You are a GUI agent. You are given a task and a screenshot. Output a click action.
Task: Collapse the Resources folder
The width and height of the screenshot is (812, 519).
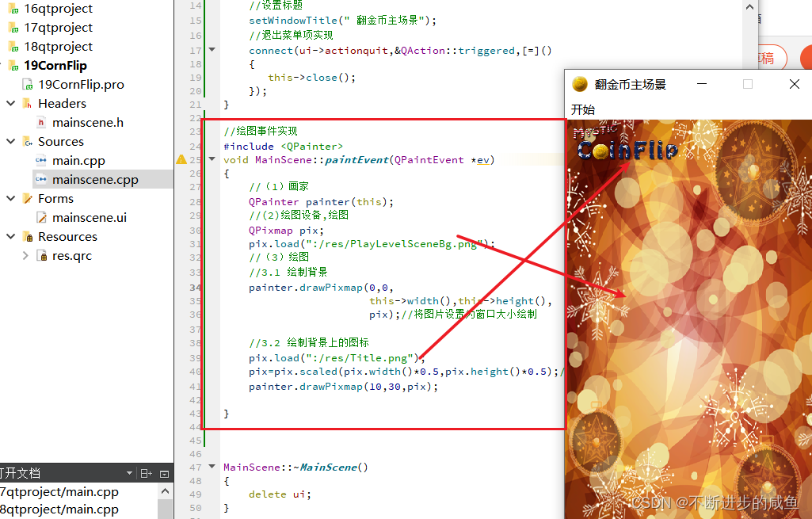tap(11, 237)
